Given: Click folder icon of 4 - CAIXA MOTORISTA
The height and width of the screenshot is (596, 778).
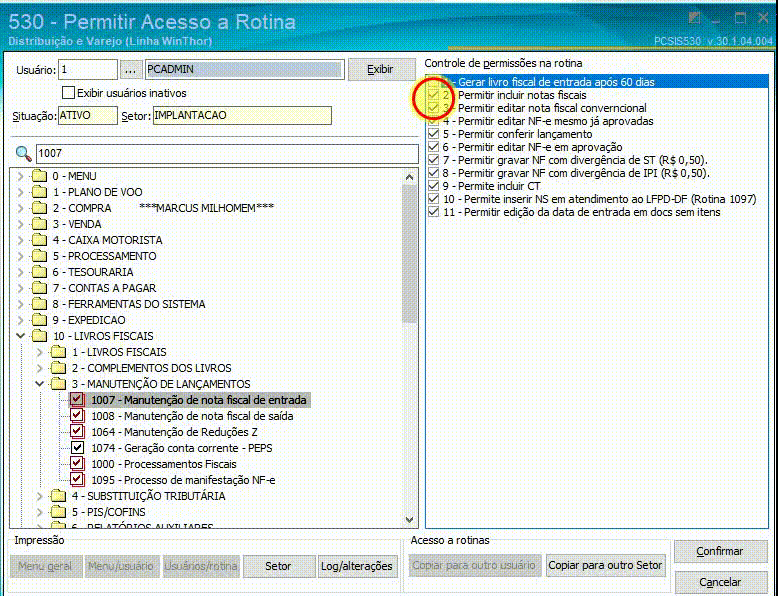Looking at the screenshot, I should (x=39, y=240).
